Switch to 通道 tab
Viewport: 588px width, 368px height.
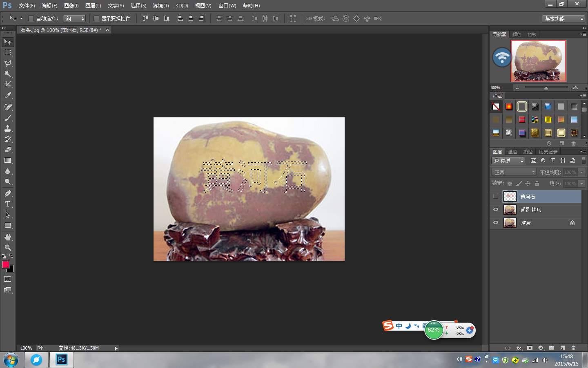click(x=512, y=152)
